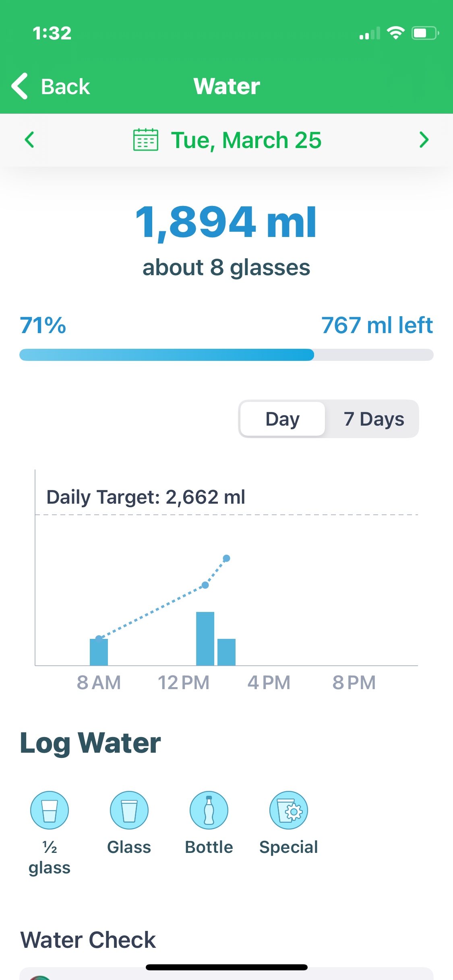Tap the battery indicator icon
This screenshot has height=980, width=453.
425,33
